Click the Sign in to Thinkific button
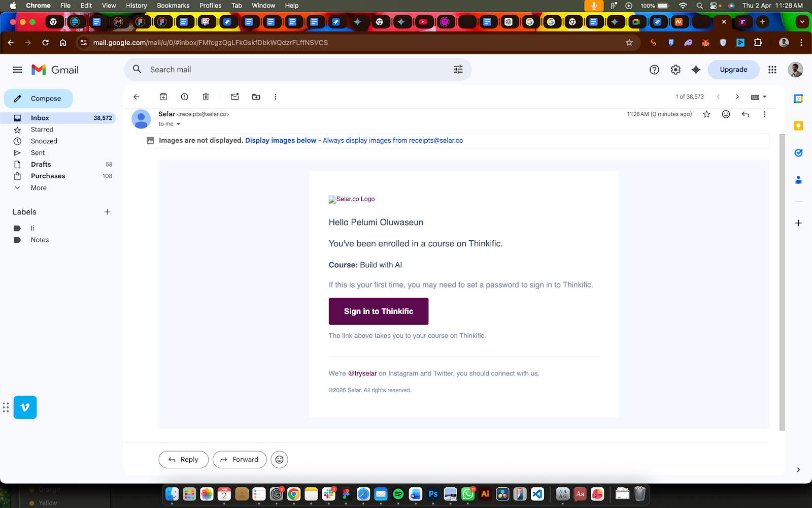This screenshot has height=508, width=812. pyautogui.click(x=378, y=311)
